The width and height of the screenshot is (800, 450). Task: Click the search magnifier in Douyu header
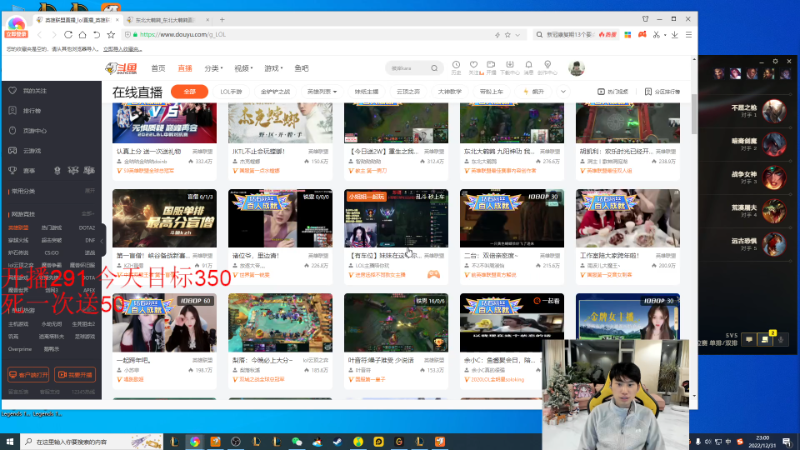point(434,68)
